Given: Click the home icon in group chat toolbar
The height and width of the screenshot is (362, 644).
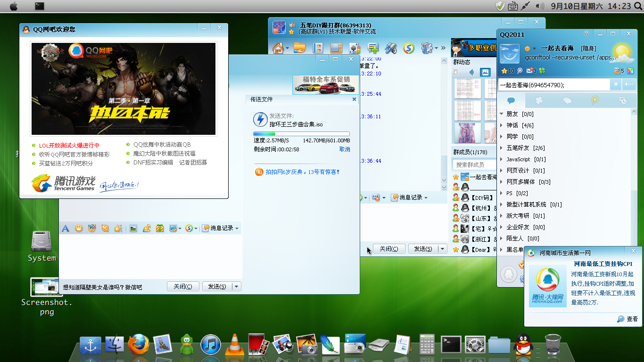Looking at the screenshot, I should pyautogui.click(x=278, y=48).
